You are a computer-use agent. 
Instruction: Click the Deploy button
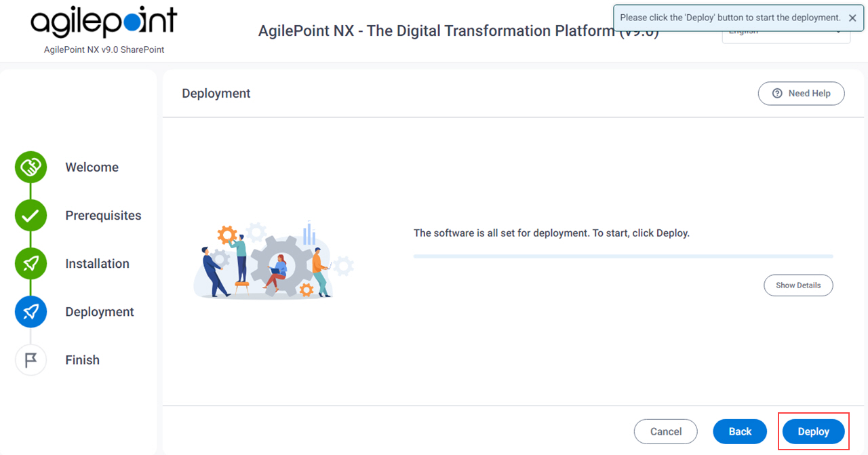point(814,431)
